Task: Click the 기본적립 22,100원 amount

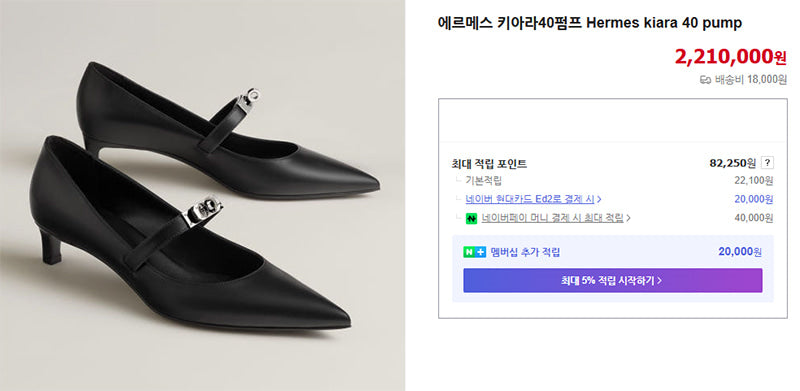Action: coord(754,180)
